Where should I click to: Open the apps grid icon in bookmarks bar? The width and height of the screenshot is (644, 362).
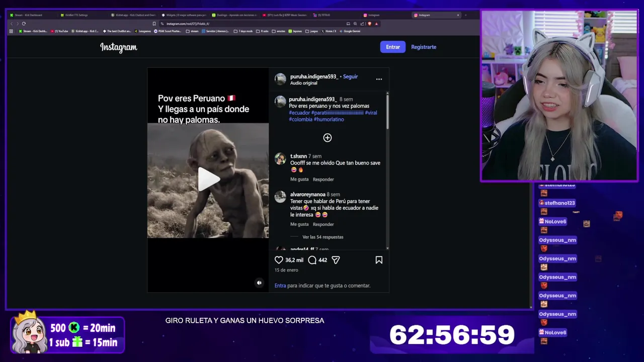11,31
